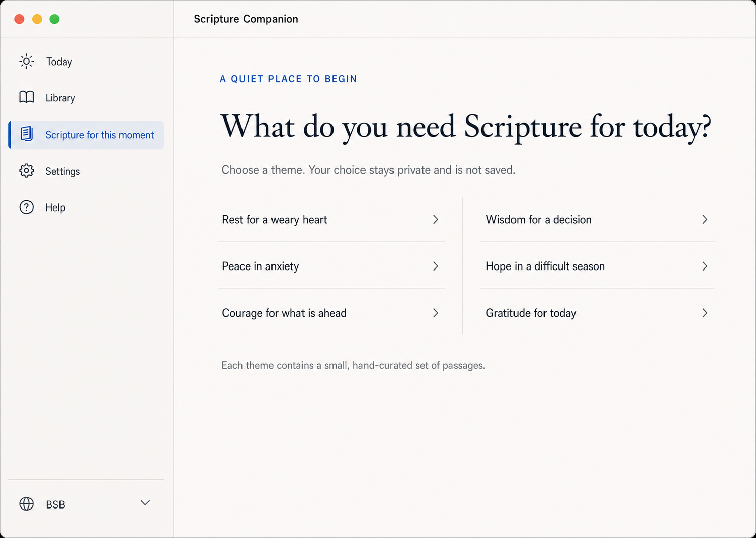Screen dimensions: 756x538
Task: Click the chevron on Gratitude for today
Action: click(x=705, y=313)
